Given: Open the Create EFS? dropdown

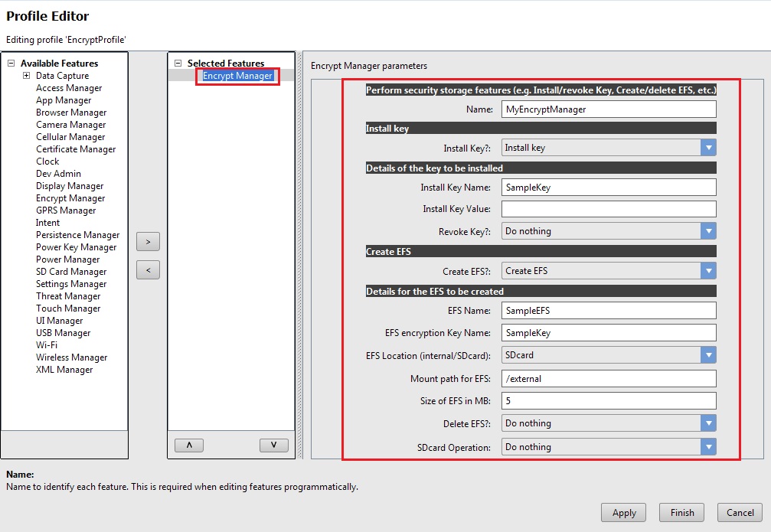Looking at the screenshot, I should point(708,271).
